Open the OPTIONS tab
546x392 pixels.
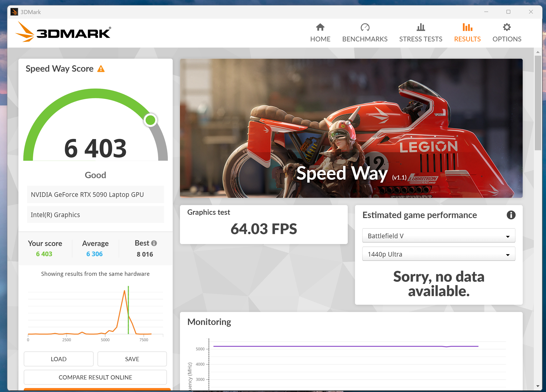pos(507,33)
